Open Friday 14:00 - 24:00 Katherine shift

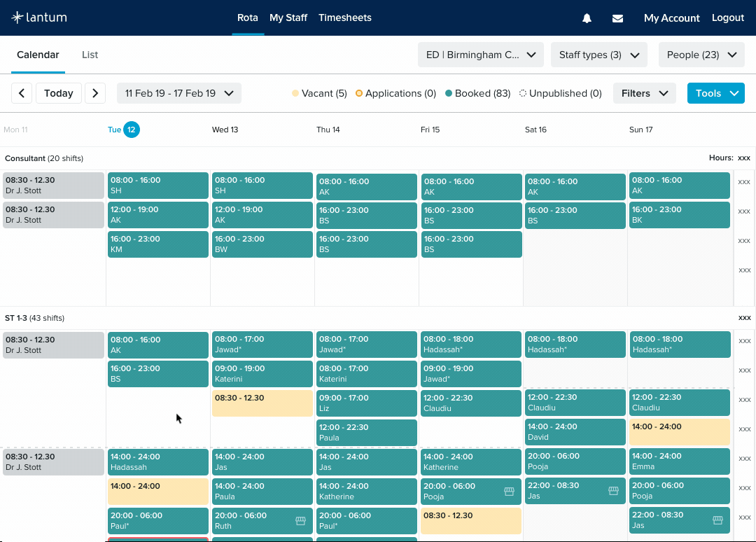(x=471, y=462)
